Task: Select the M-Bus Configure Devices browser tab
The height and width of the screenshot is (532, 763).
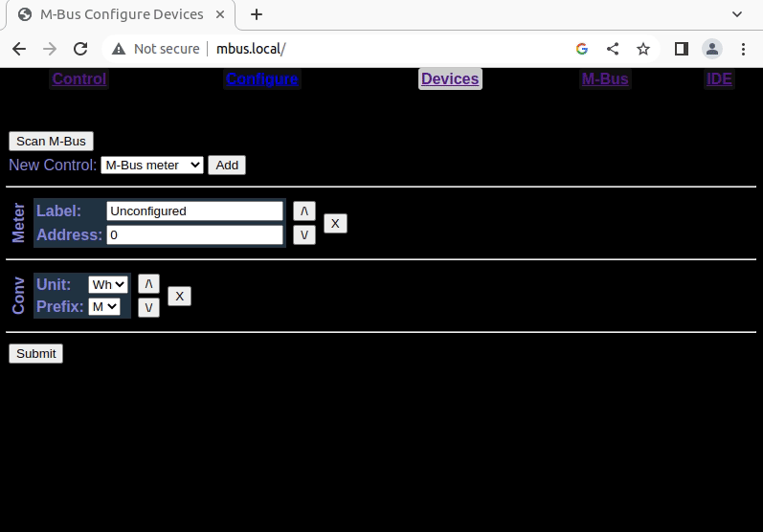Action: (121, 14)
